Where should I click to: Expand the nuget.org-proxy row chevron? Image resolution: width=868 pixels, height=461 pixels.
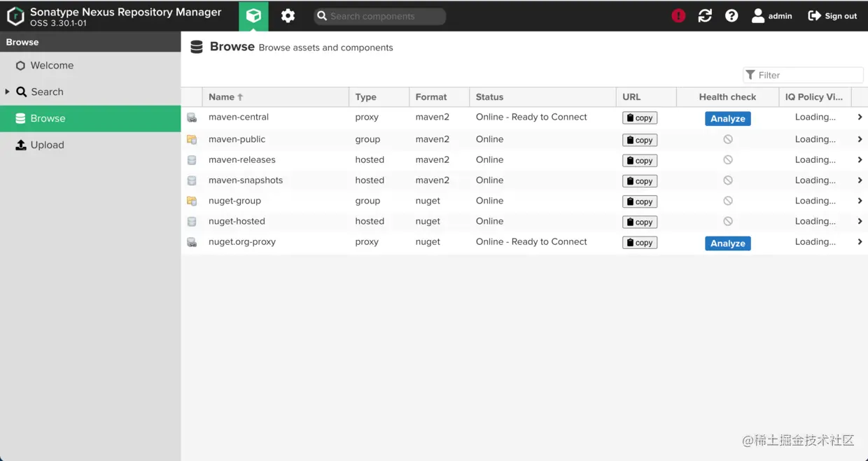pos(860,241)
